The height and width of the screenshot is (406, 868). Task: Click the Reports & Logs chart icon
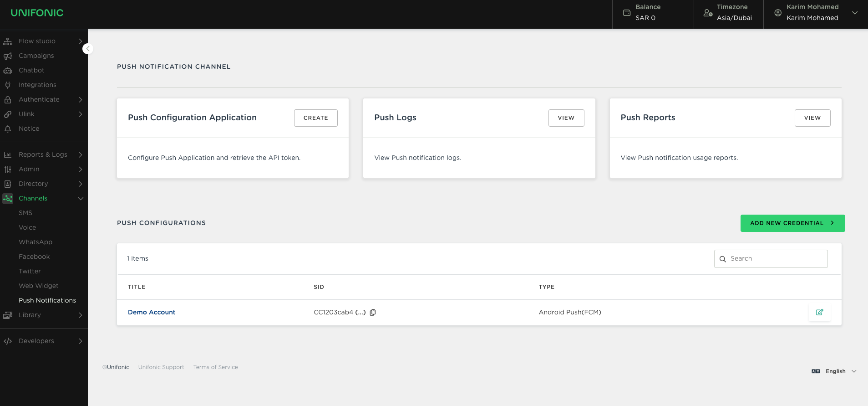coord(8,155)
